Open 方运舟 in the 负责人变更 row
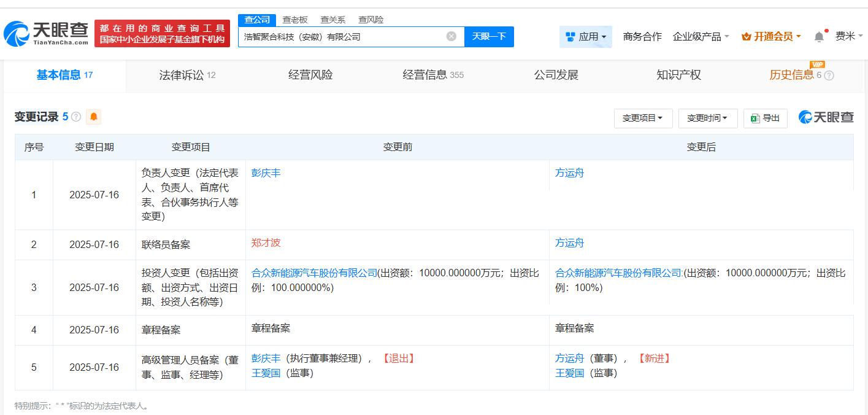The image size is (868, 415). [x=570, y=173]
